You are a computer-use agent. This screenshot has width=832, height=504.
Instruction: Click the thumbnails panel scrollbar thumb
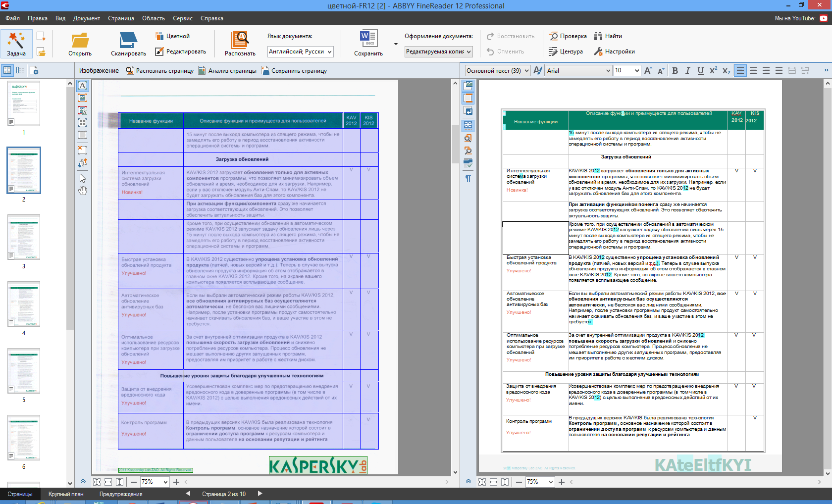click(70, 208)
